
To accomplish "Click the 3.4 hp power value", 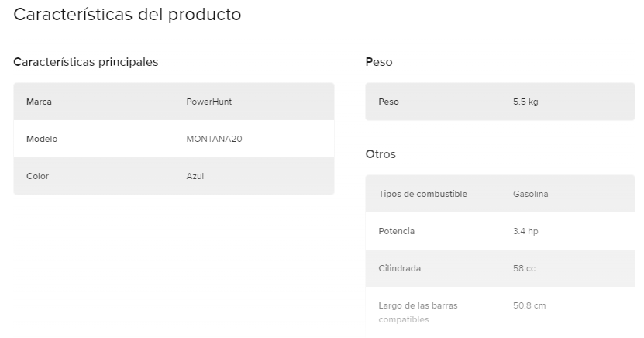I will coord(525,231).
